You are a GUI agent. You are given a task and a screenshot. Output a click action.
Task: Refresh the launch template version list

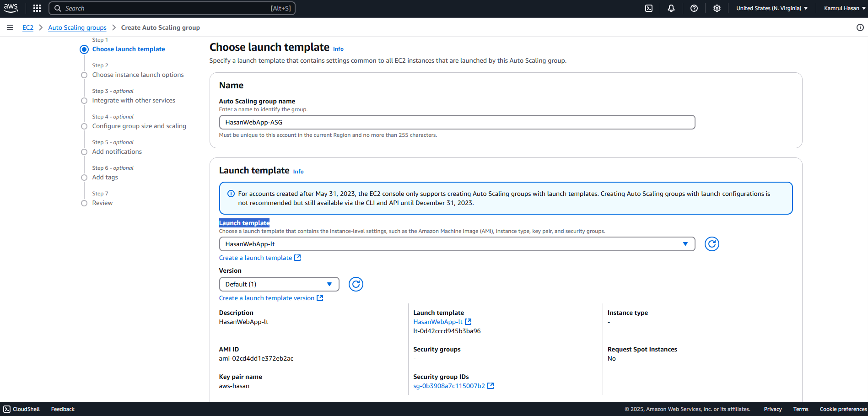click(x=356, y=284)
